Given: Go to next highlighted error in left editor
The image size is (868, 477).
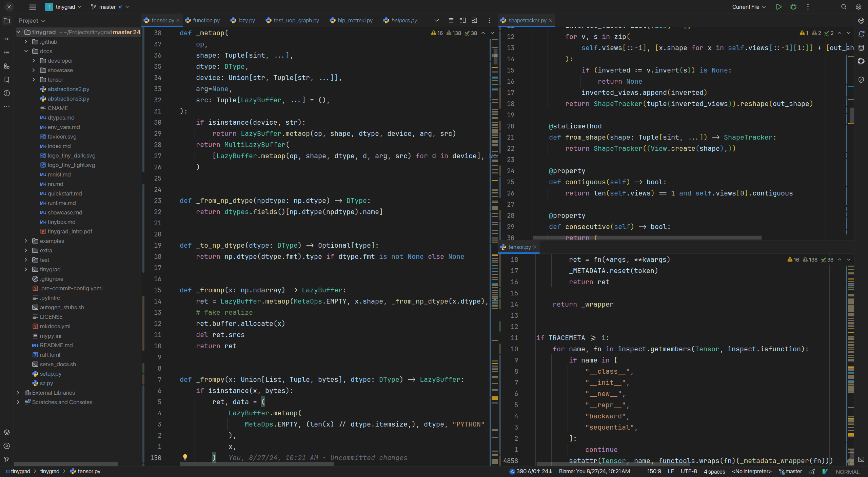Looking at the screenshot, I should pyautogui.click(x=492, y=33).
